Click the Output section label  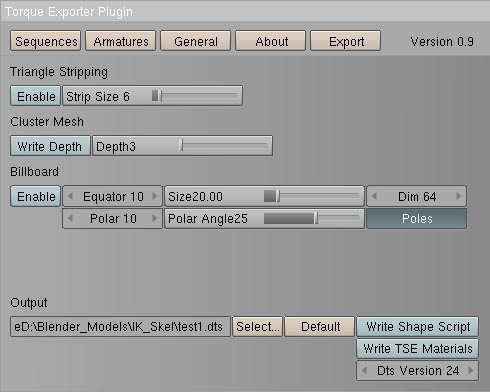click(x=29, y=303)
